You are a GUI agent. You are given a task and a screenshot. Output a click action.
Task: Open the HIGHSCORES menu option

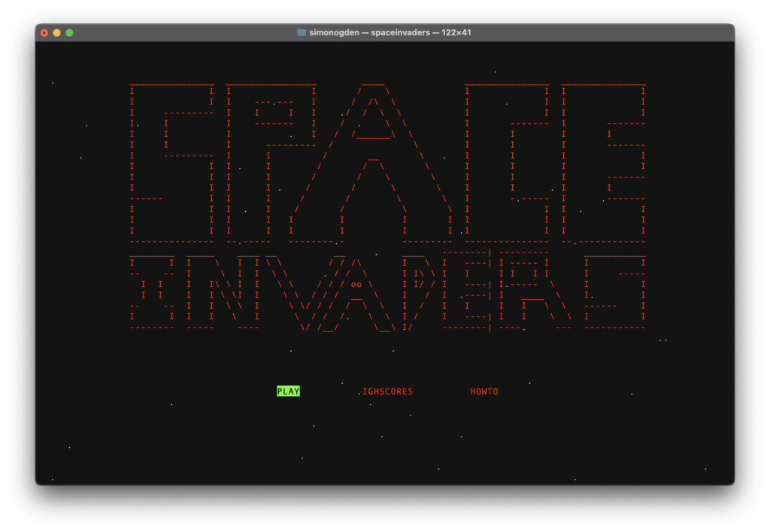(x=388, y=391)
